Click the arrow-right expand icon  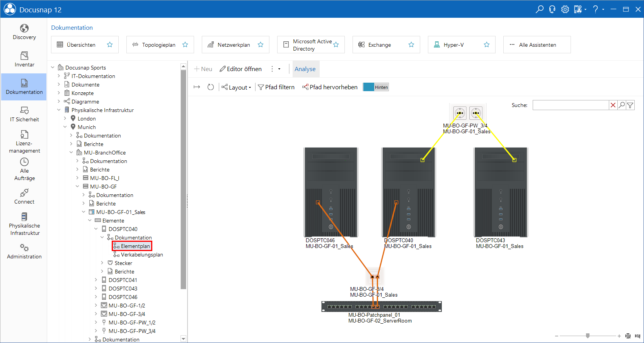pyautogui.click(x=197, y=87)
